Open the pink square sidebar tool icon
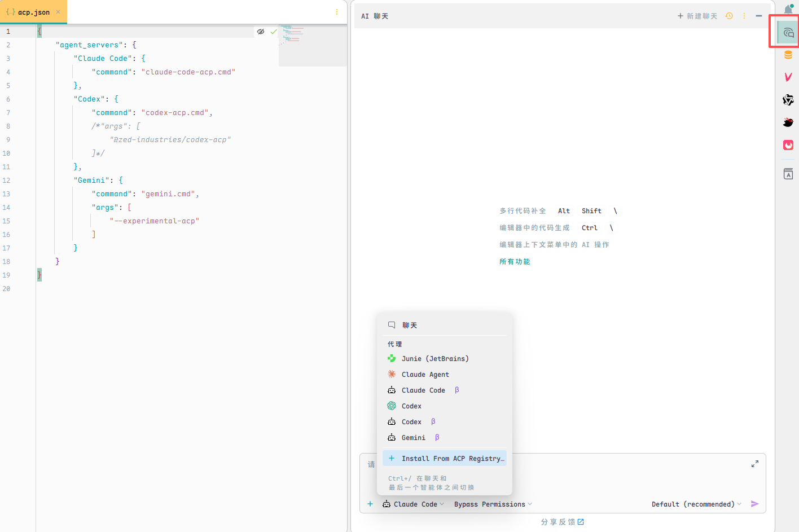799x532 pixels. (788, 145)
